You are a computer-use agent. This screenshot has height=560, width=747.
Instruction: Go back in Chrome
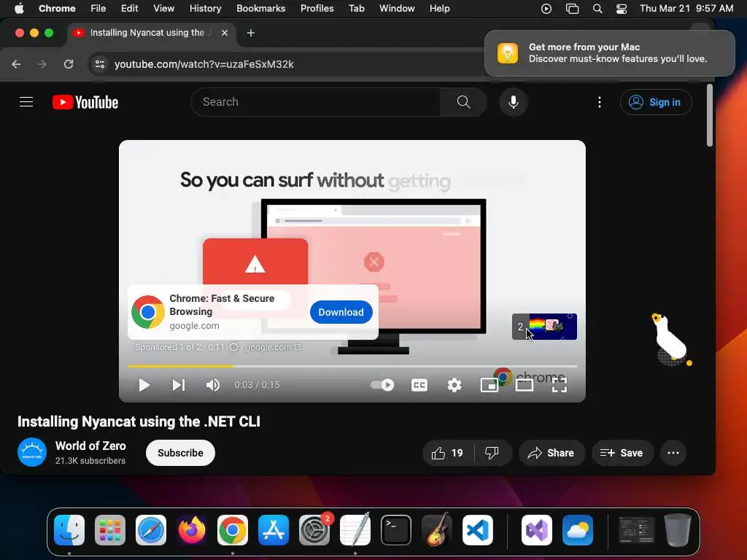point(16,64)
